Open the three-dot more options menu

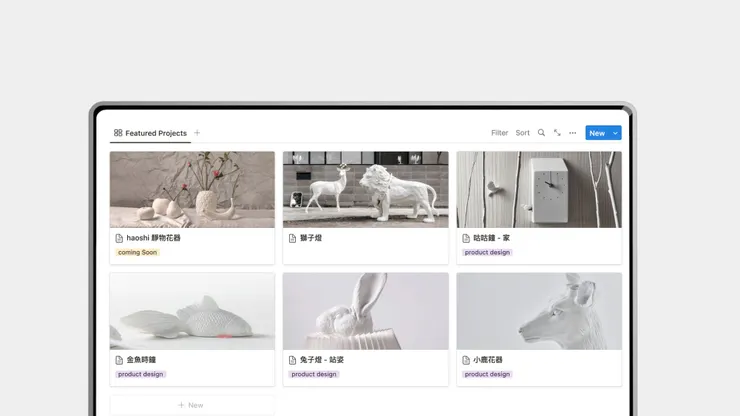click(x=572, y=133)
